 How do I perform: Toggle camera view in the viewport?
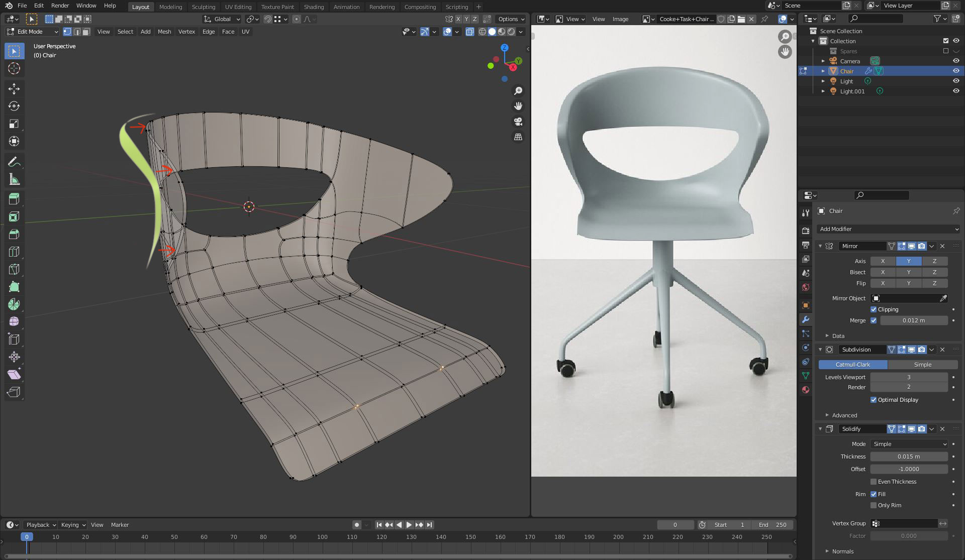point(518,122)
